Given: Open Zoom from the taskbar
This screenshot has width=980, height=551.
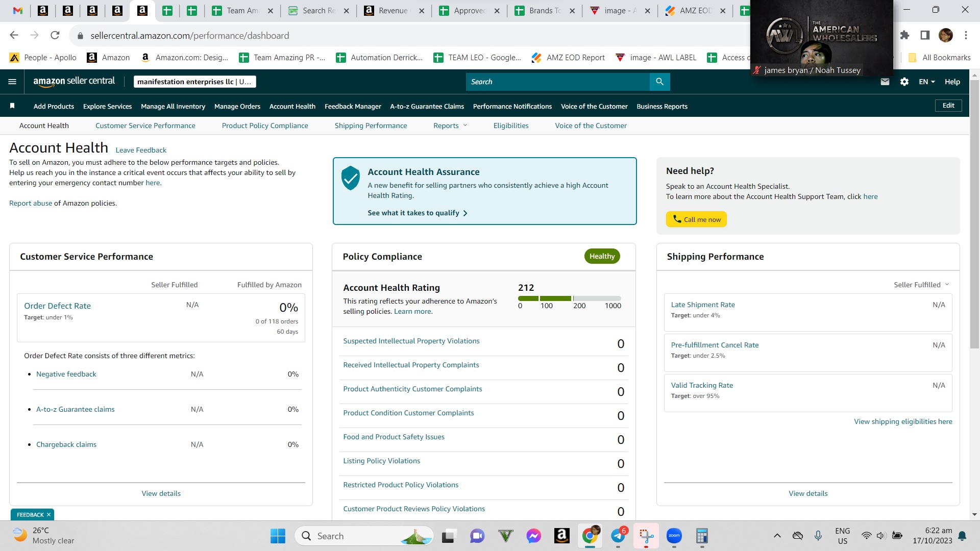Looking at the screenshot, I should coord(674,536).
